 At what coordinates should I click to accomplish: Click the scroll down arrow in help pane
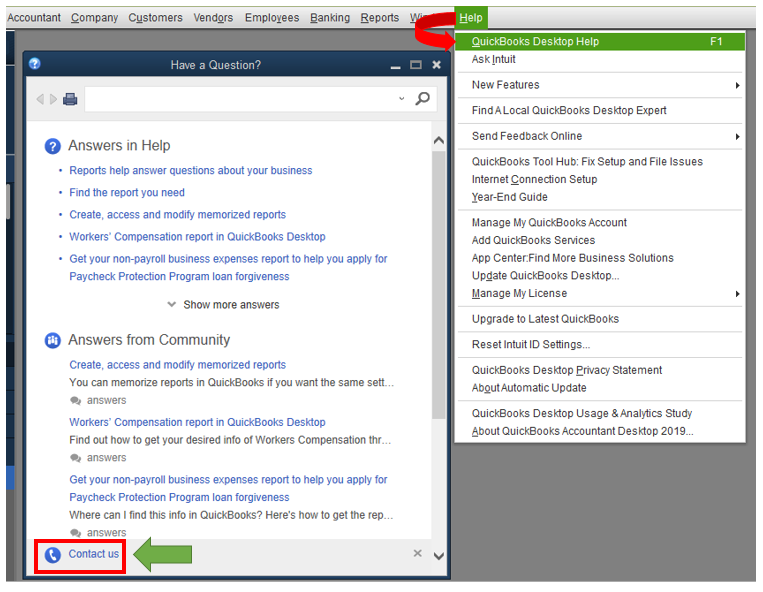pos(438,556)
